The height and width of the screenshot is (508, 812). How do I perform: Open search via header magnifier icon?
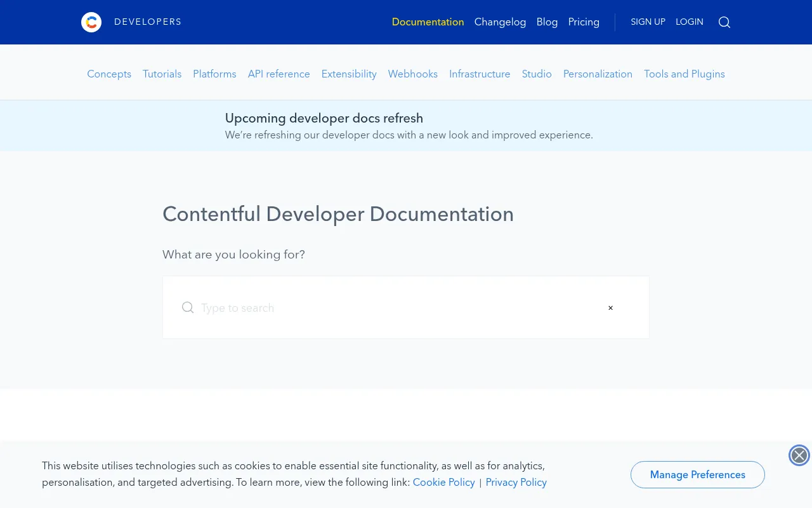724,22
